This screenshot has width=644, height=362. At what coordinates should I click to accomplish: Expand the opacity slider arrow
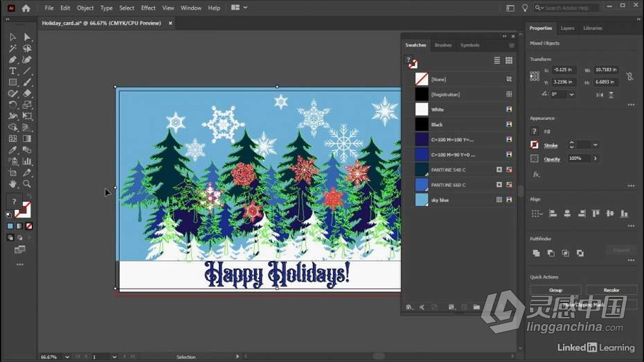[595, 159]
